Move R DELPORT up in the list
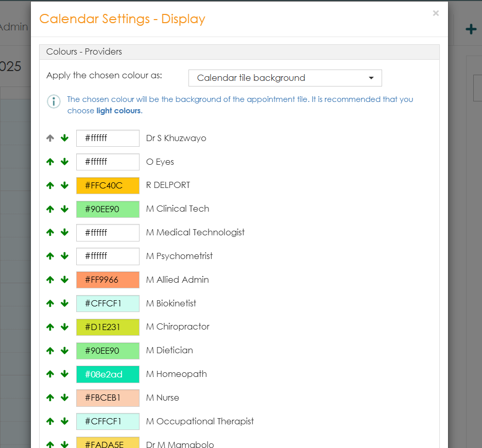The width and height of the screenshot is (482, 448). [50, 185]
